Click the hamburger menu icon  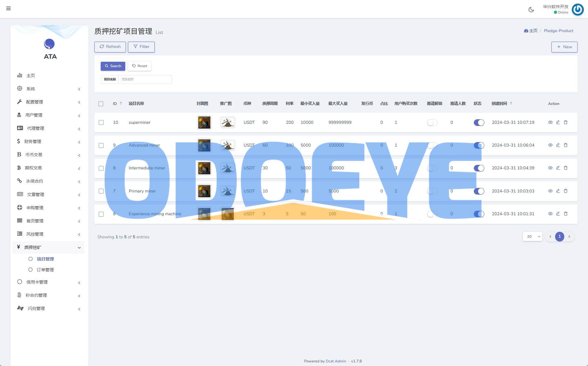point(8,8)
